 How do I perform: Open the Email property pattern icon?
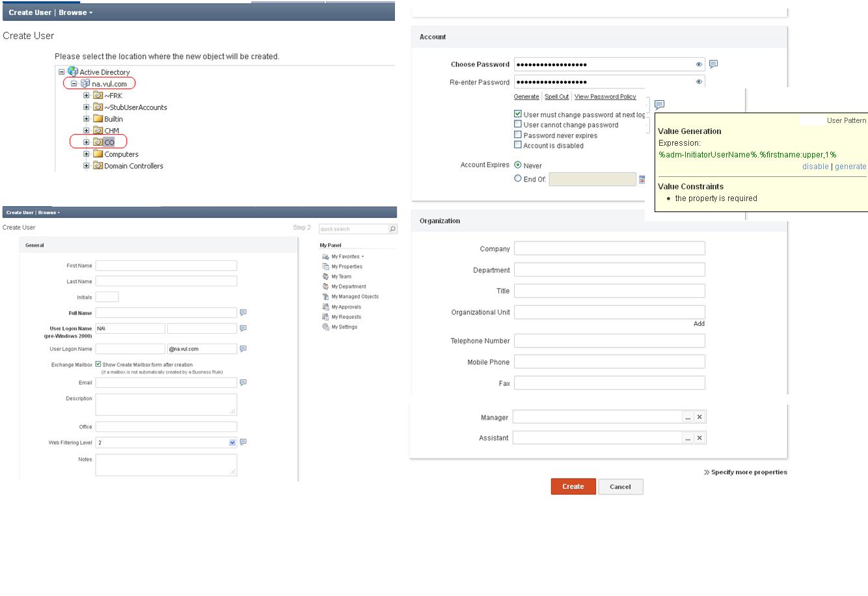243,383
